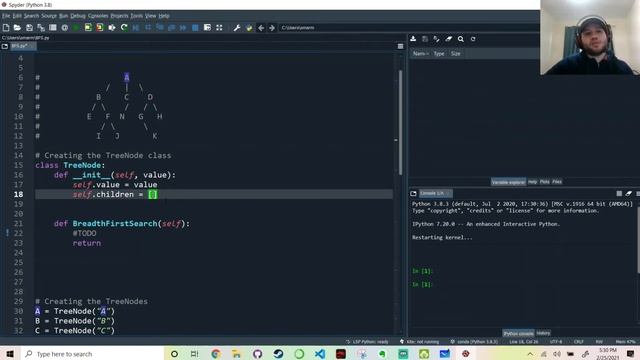The height and width of the screenshot is (360, 640).
Task: Open editor pane options hamburger menu
Action: point(400,46)
